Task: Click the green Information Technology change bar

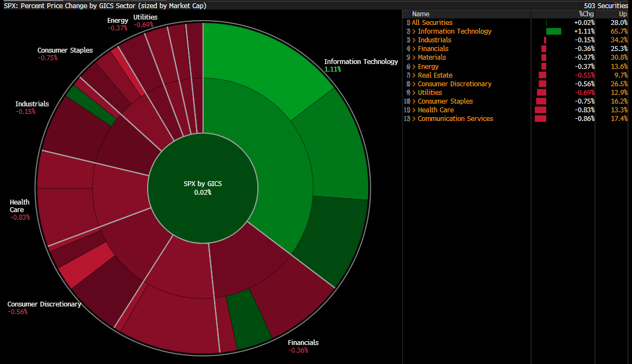Action: click(553, 31)
